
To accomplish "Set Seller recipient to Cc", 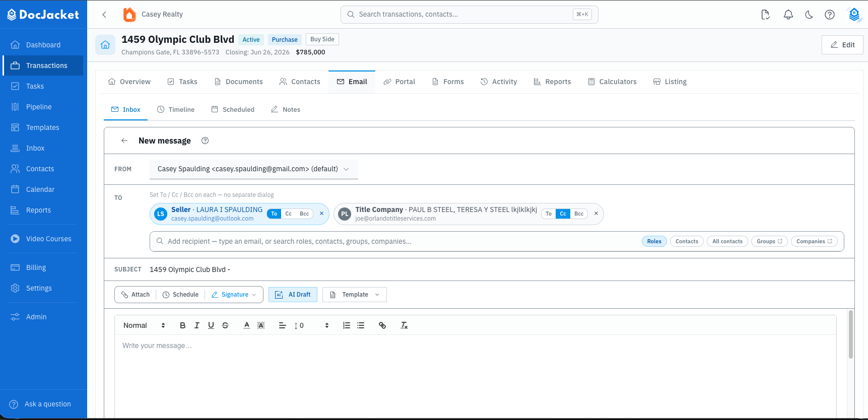I will 289,214.
